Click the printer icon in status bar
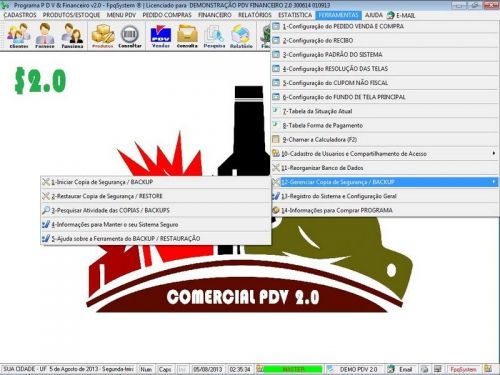Image resolution: width=500 pixels, height=375 pixels. tap(424, 369)
